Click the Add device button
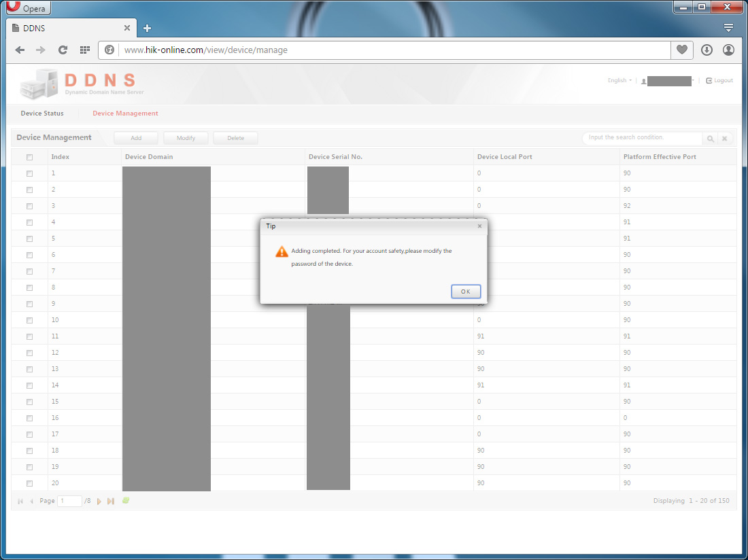 pos(136,138)
